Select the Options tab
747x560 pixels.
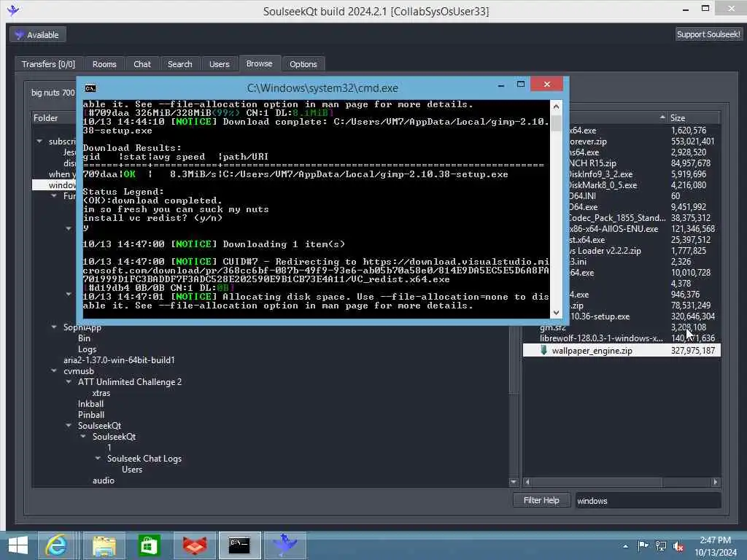click(303, 64)
